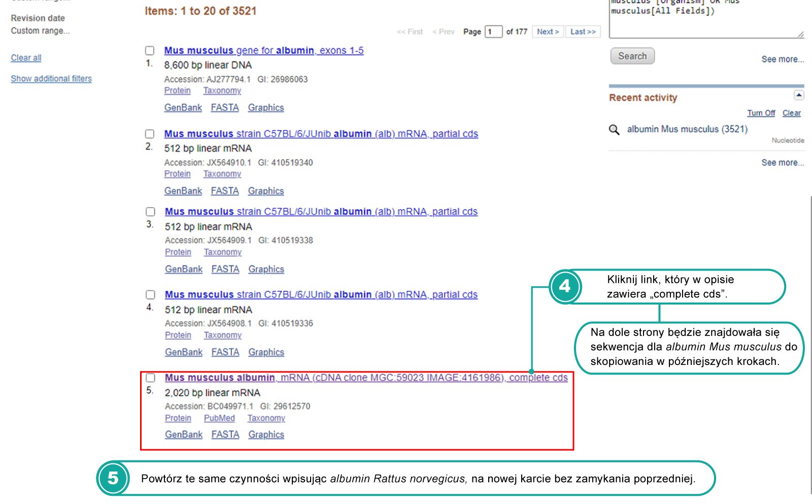Go to the Next results page
The width and height of the screenshot is (812, 504).
(548, 31)
